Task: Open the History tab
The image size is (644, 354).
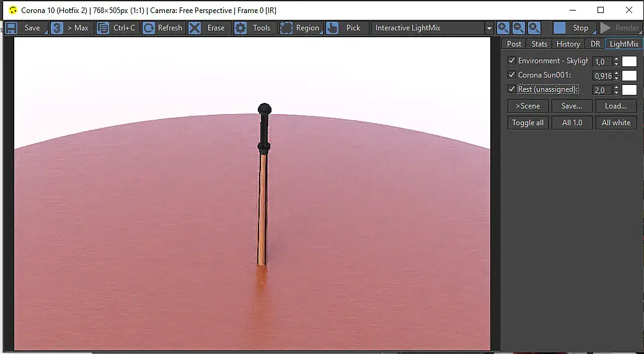Action: coord(568,44)
